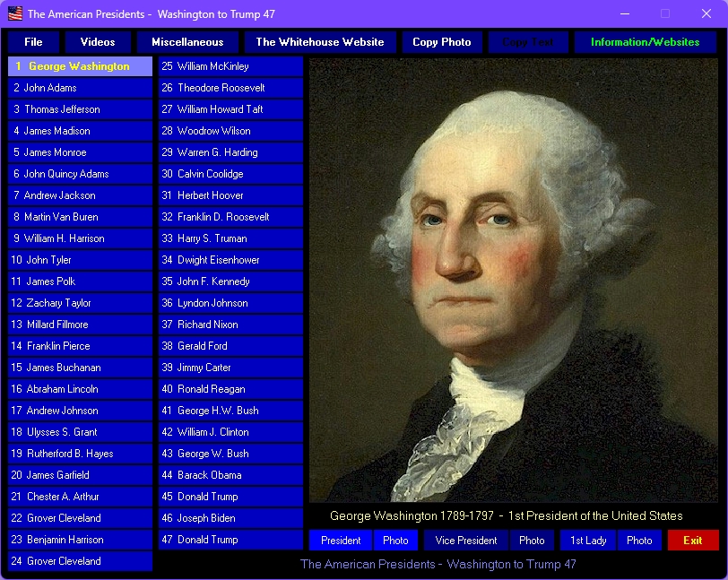Select 25 William McKinley
The width and height of the screenshot is (728, 580).
(230, 66)
